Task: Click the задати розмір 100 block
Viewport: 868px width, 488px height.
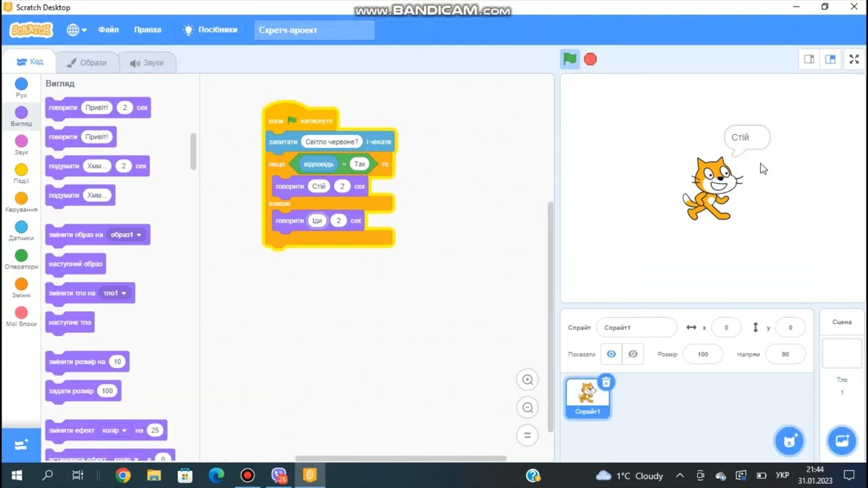Action: click(x=83, y=391)
